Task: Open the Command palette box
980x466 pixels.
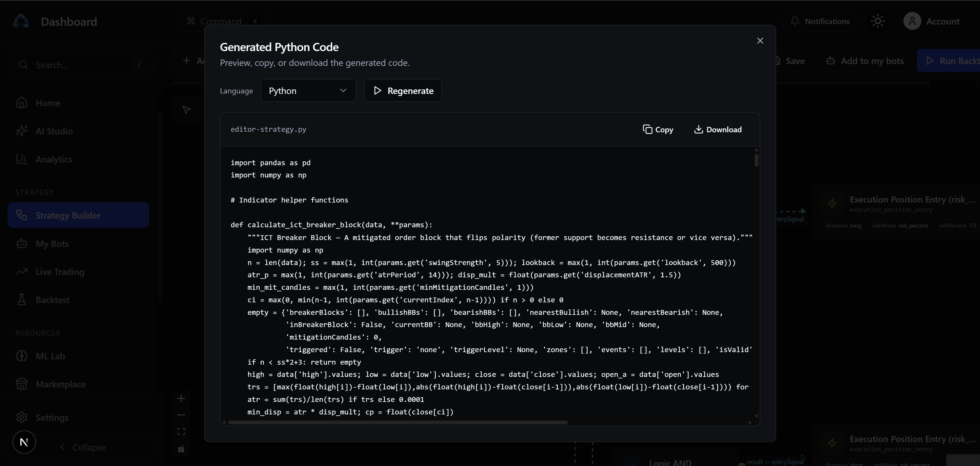Action: pyautogui.click(x=224, y=21)
